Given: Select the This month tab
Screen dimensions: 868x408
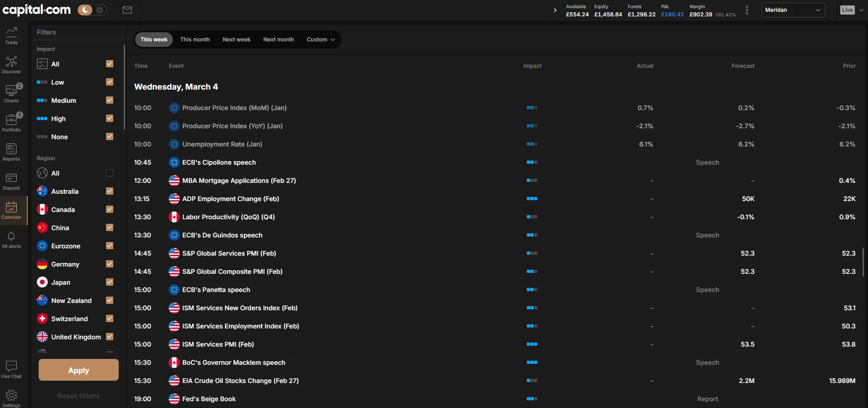Looking at the screenshot, I should point(195,40).
